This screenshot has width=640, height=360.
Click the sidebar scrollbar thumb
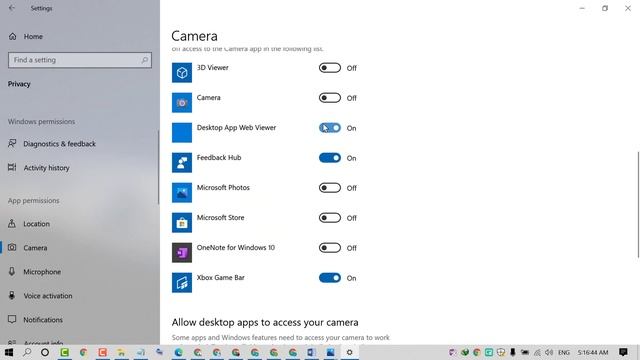coord(158,167)
